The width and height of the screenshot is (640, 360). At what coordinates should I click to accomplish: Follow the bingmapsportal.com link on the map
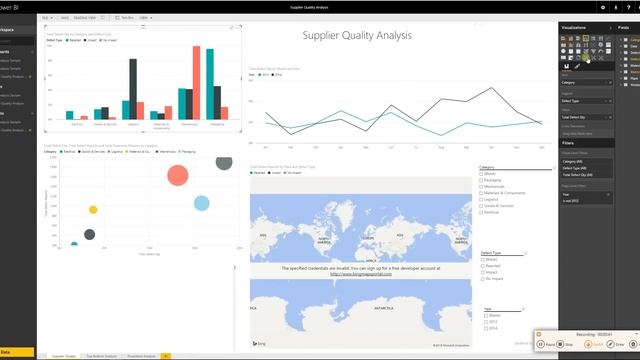click(361, 274)
